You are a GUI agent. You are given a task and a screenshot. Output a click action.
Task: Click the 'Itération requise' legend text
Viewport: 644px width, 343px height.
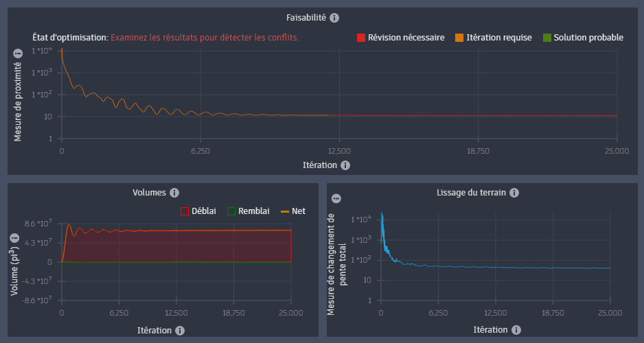pos(499,38)
